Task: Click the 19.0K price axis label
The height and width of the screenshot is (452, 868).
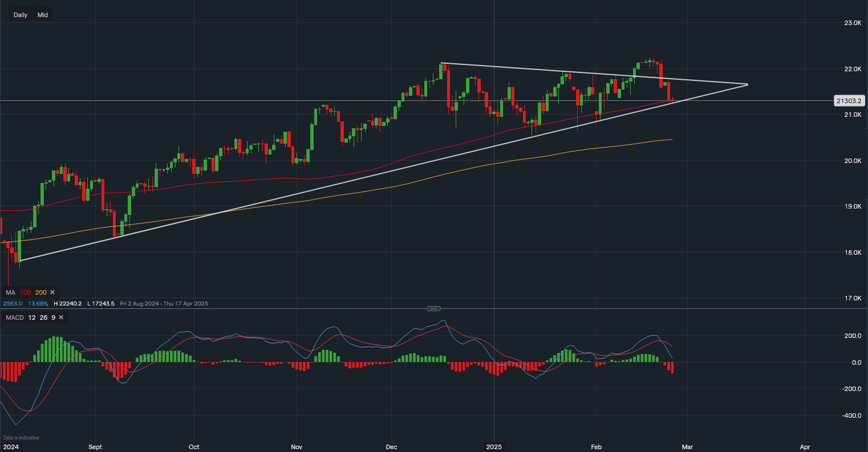Action: (853, 206)
